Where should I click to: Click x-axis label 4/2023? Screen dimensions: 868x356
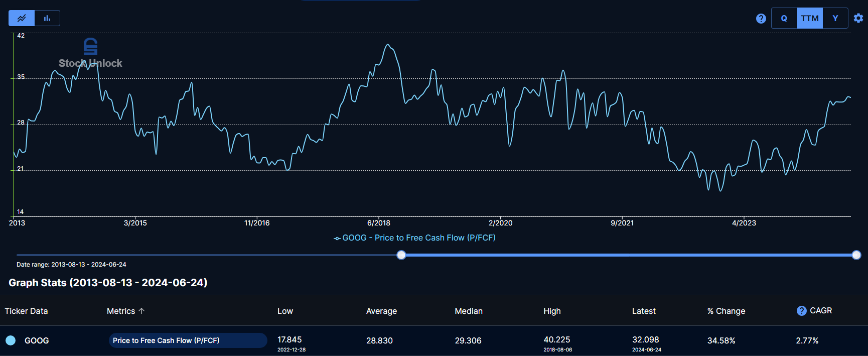click(744, 223)
